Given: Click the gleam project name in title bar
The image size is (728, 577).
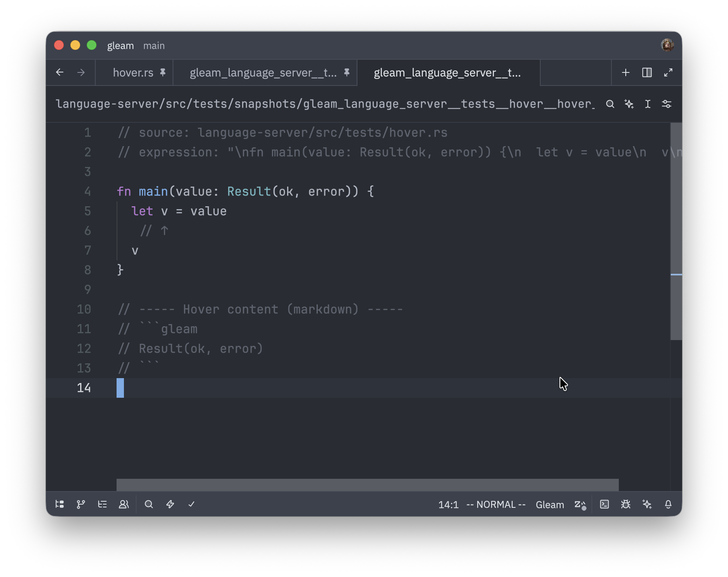Looking at the screenshot, I should click(x=120, y=46).
